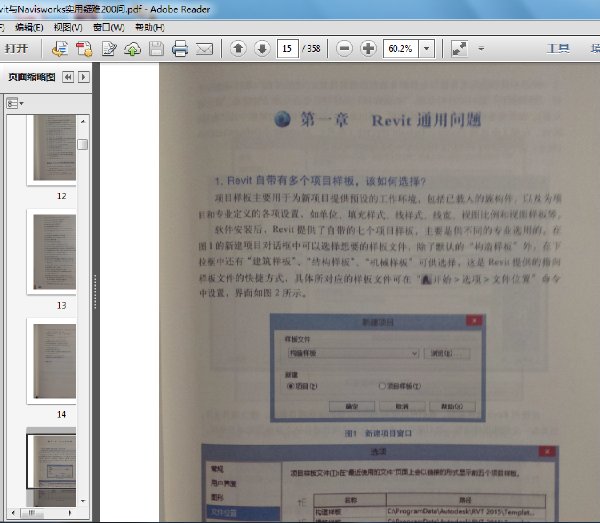Zoom in with the plus button
This screenshot has height=523, width=600.
(368, 49)
